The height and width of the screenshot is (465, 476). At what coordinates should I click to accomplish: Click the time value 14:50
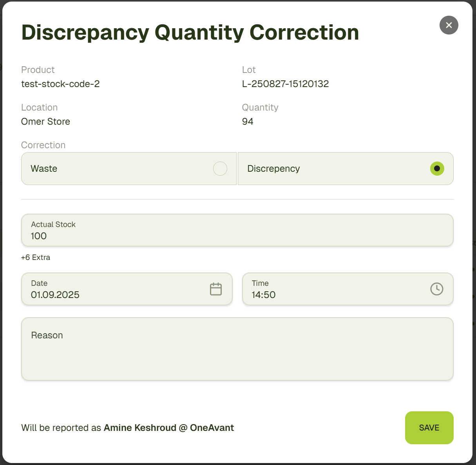click(x=264, y=295)
